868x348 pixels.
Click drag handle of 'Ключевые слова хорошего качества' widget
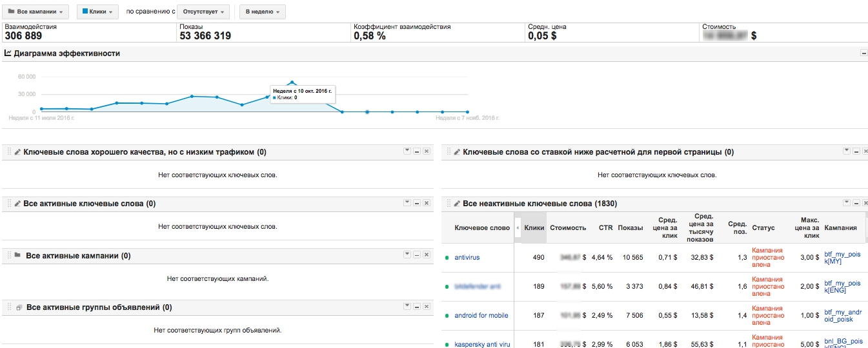9,152
